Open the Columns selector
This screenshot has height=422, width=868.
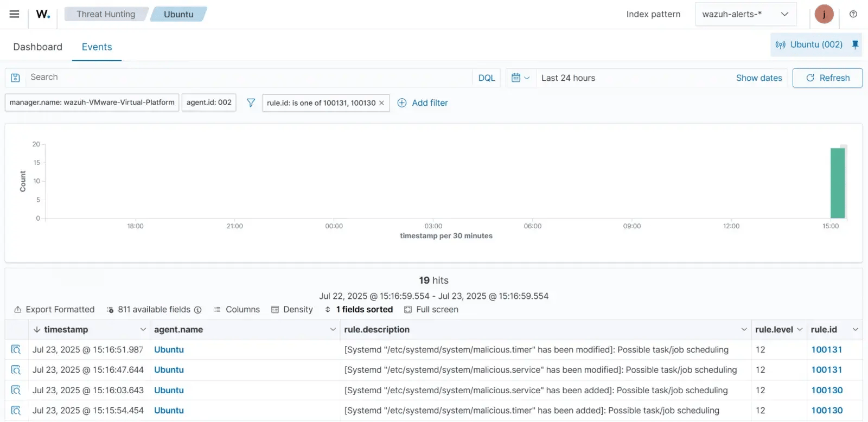click(237, 309)
